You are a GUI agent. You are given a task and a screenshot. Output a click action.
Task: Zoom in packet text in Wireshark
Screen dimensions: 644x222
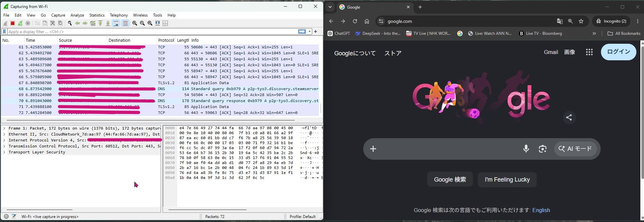tap(135, 23)
